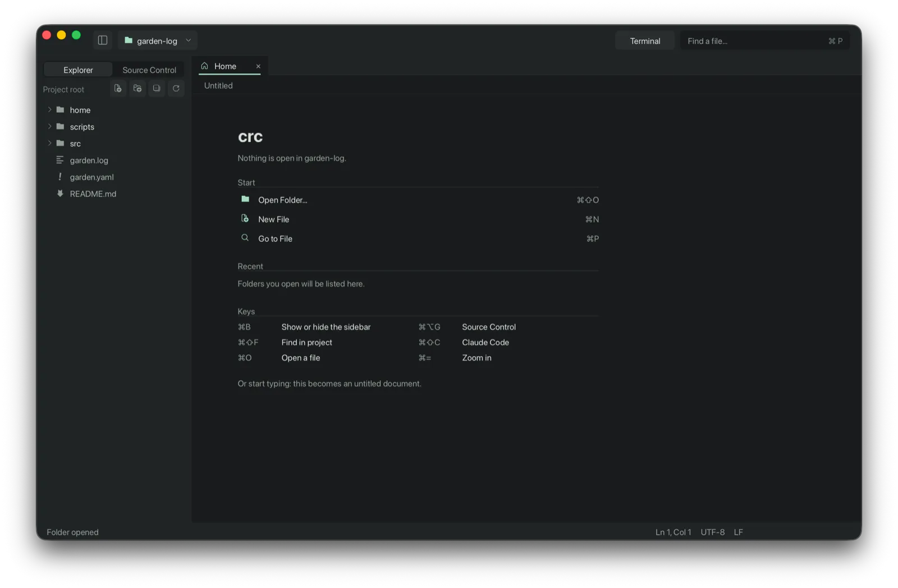Close the Home tab
The height and width of the screenshot is (588, 898).
(x=258, y=66)
